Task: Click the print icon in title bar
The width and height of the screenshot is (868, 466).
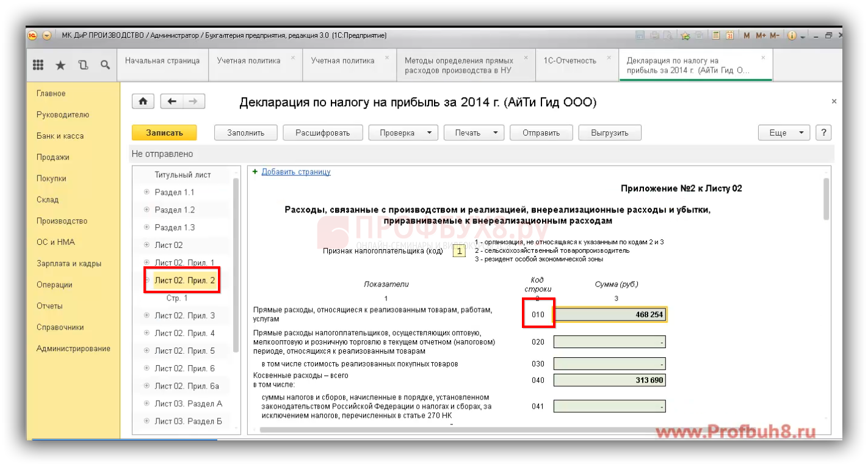Action: 654,35
